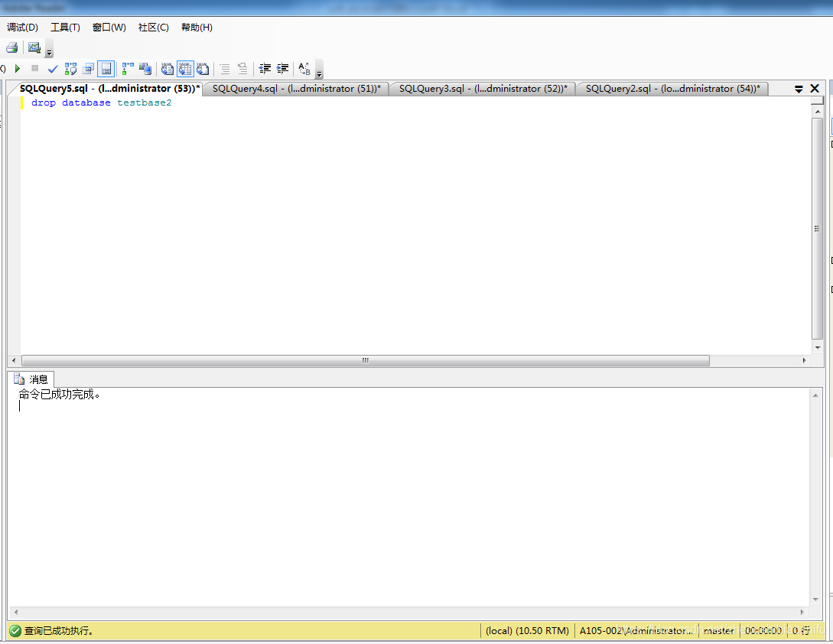The image size is (833, 644).
Task: Click the editor's horizontal scrollbar right arrow
Action: coord(804,360)
